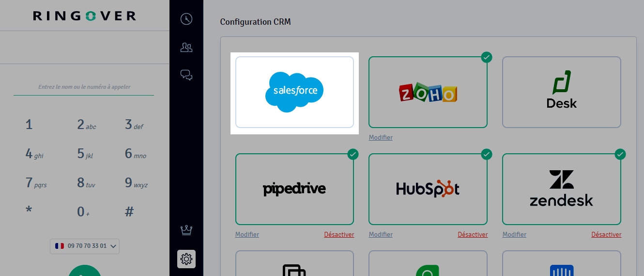Dial key 0 on keypad
The image size is (644, 276).
tap(83, 212)
